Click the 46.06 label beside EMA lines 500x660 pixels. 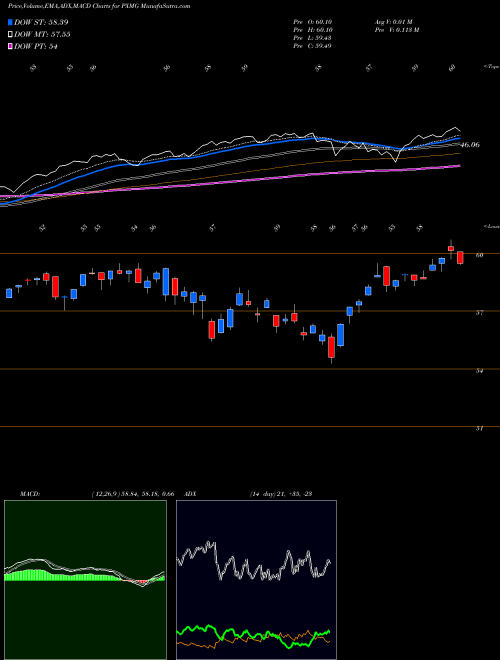[x=470, y=145]
